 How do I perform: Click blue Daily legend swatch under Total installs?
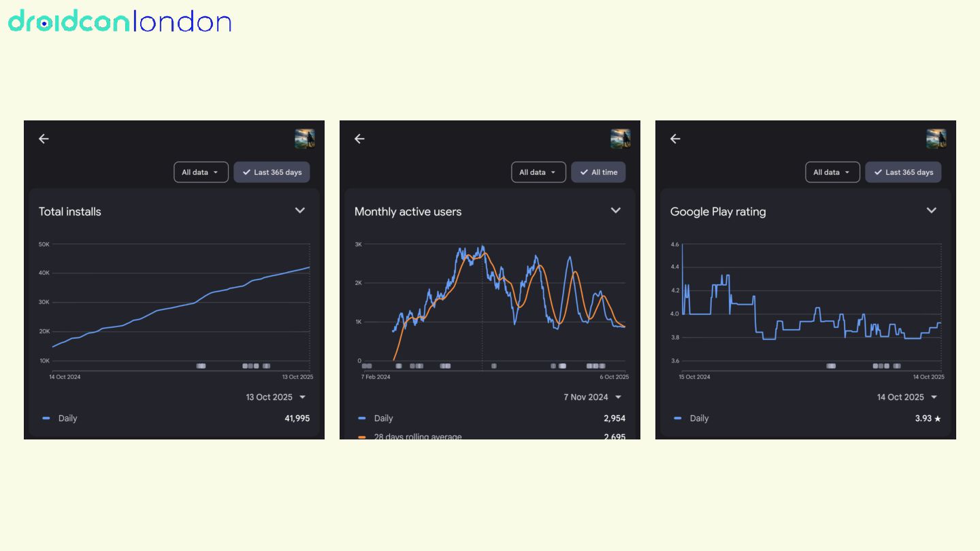click(46, 418)
